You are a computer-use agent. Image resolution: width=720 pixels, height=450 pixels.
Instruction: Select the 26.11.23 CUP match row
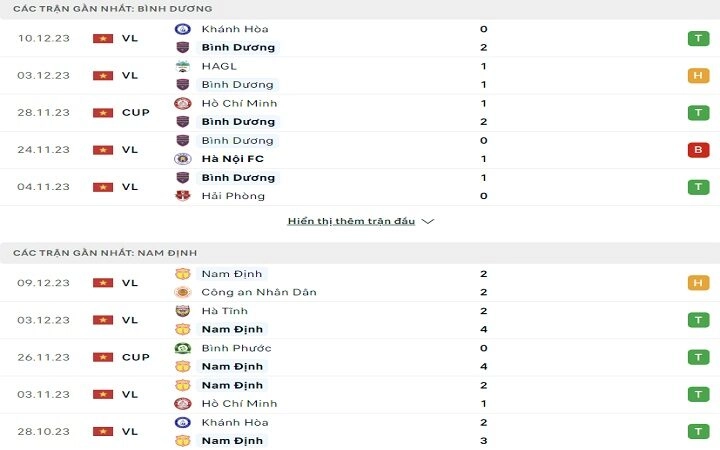click(x=360, y=357)
